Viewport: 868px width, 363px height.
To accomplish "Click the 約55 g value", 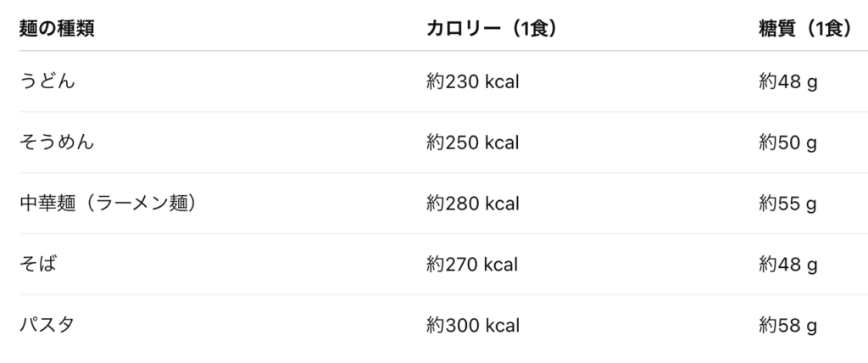I will (788, 204).
